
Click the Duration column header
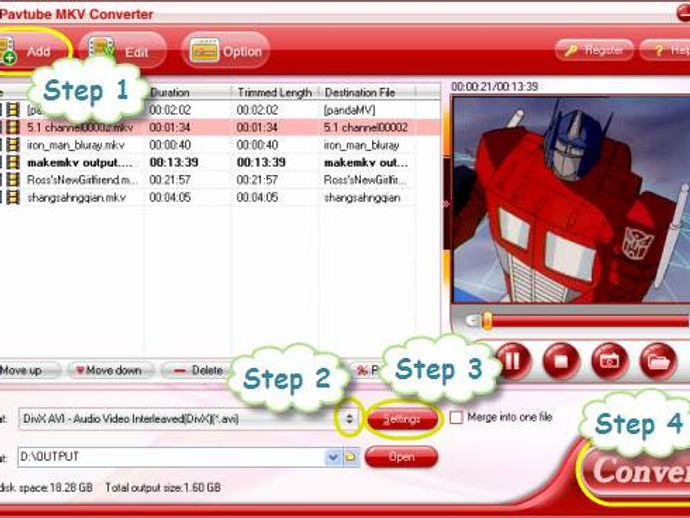tap(188, 92)
